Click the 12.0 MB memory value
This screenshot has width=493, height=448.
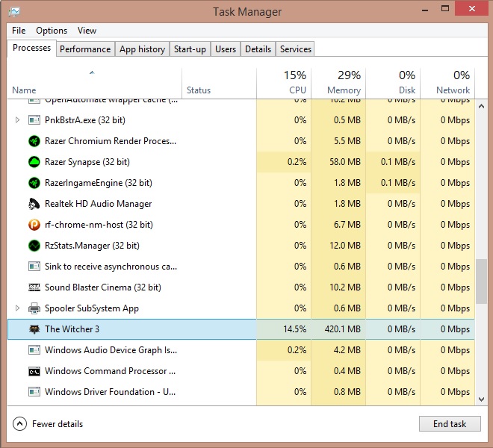pyautogui.click(x=345, y=246)
